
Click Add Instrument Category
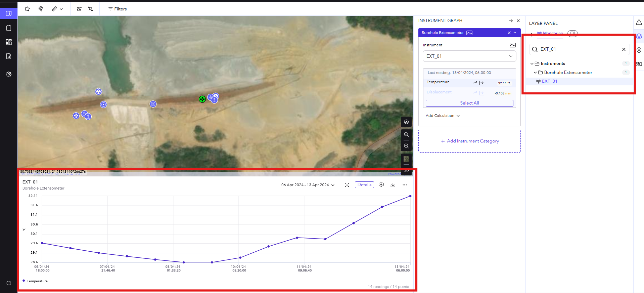click(469, 141)
